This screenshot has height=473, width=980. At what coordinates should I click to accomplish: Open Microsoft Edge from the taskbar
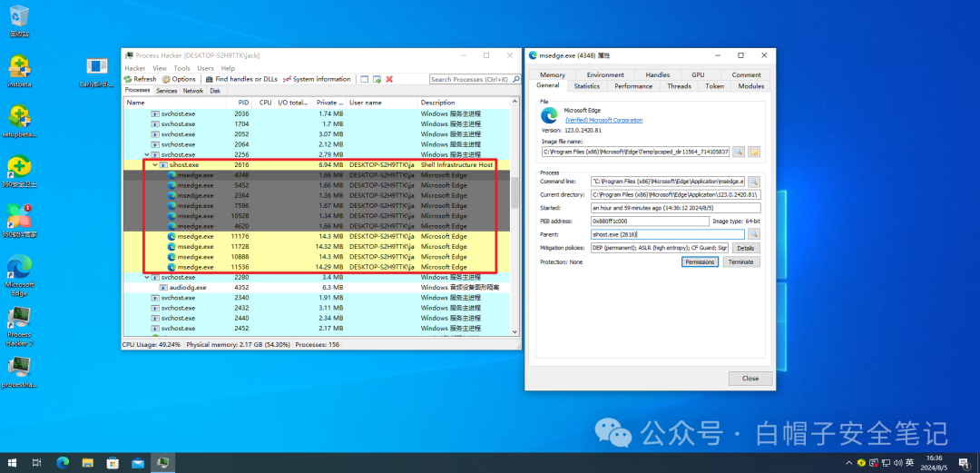(x=63, y=463)
